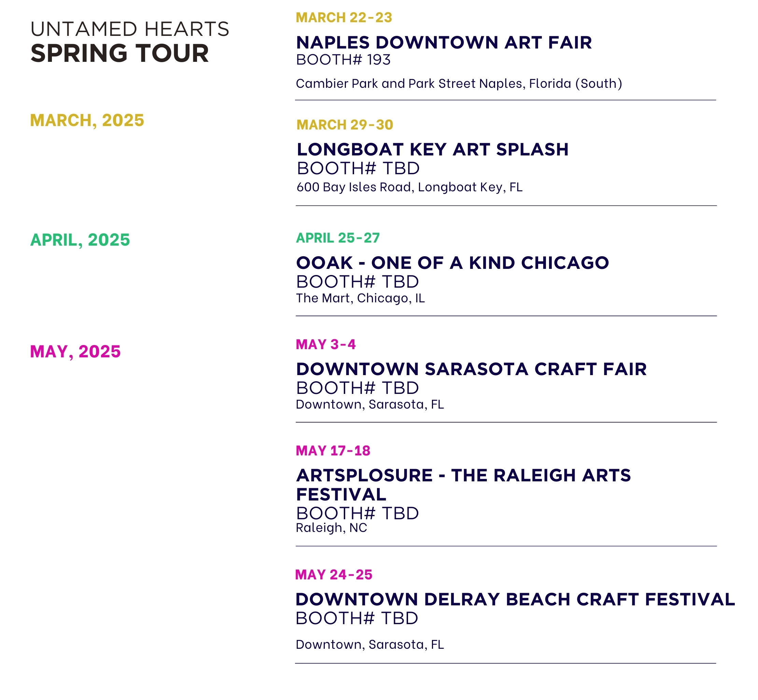Click the BOOTH# 193 text

coord(343,60)
